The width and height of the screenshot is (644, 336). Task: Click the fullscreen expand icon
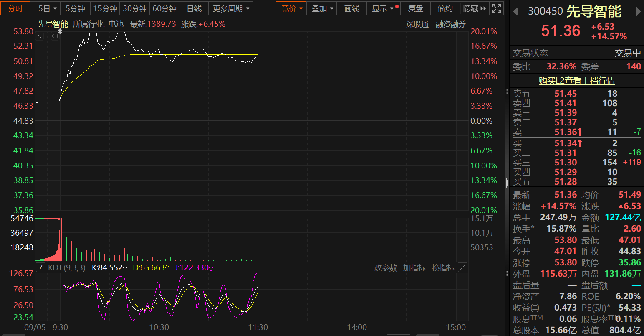[x=496, y=8]
